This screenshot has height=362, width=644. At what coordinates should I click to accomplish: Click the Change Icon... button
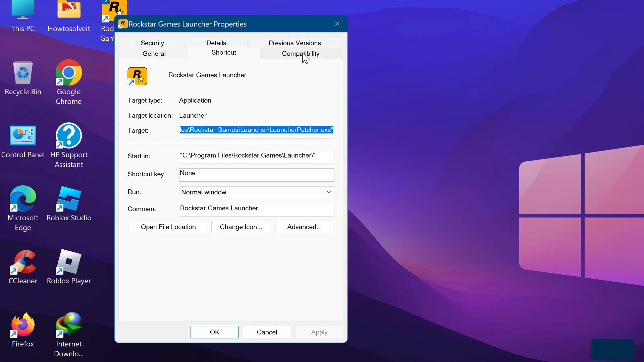(x=241, y=227)
